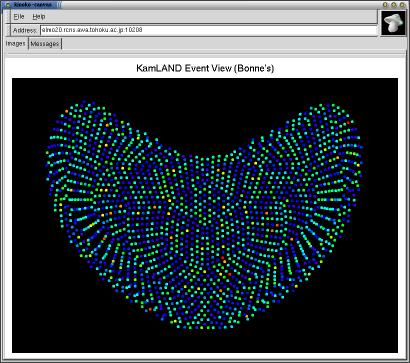410x363 pixels.
Task: Grab the menu bar's left grip handle
Action: pos(8,16)
